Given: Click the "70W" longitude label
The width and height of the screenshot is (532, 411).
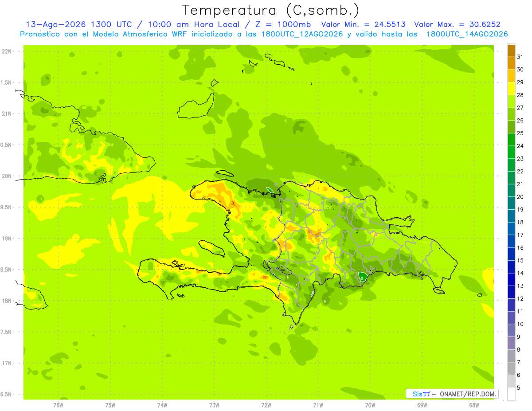Looking at the screenshot, I should pos(370,405).
